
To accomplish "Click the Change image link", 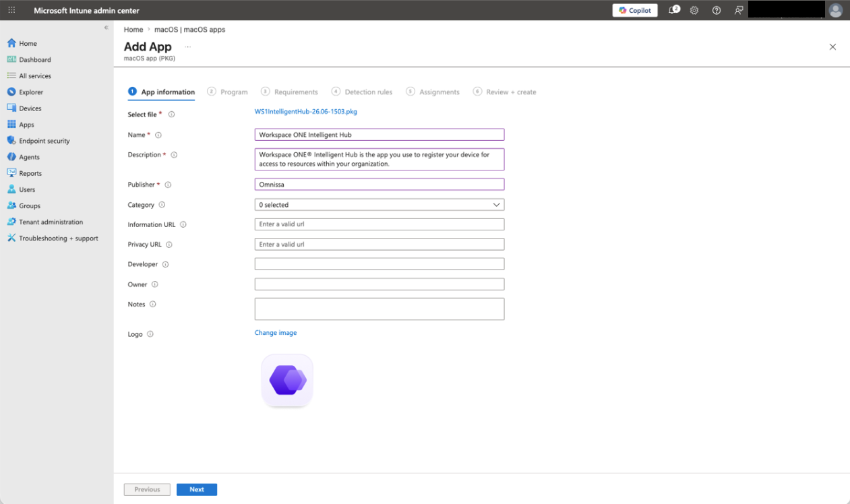I will 276,333.
